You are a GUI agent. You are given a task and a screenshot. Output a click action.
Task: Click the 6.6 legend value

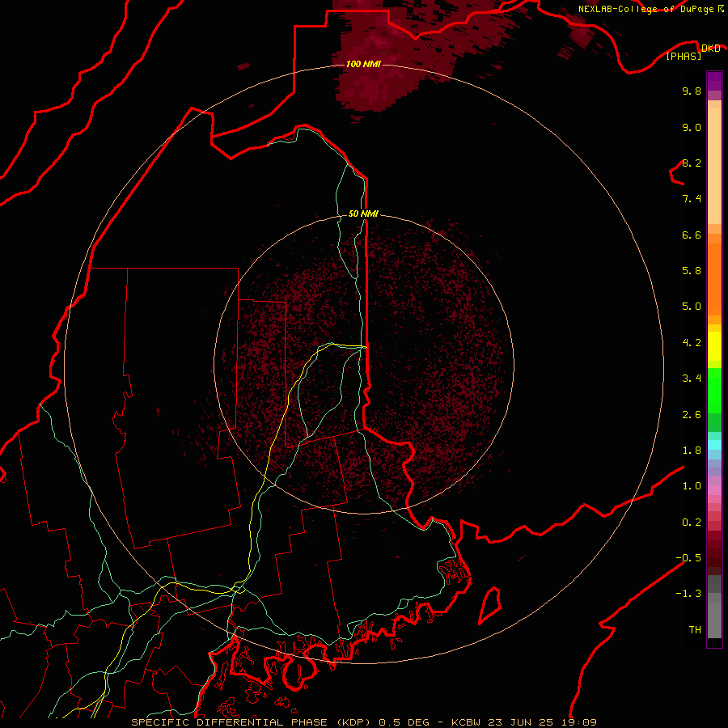coord(692,235)
